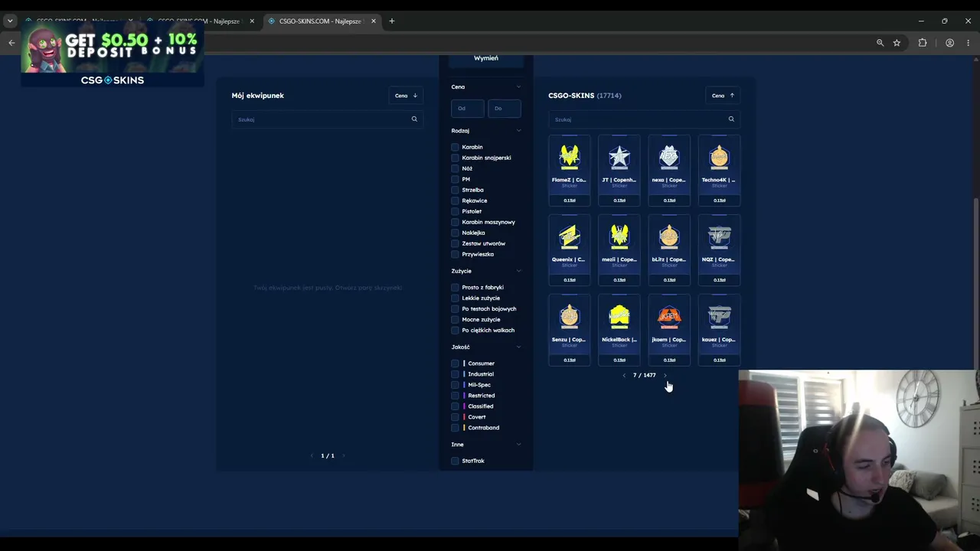Screen dimensions: 980x551
Task: Open the browser zoom magnifier icon
Action: 880,43
